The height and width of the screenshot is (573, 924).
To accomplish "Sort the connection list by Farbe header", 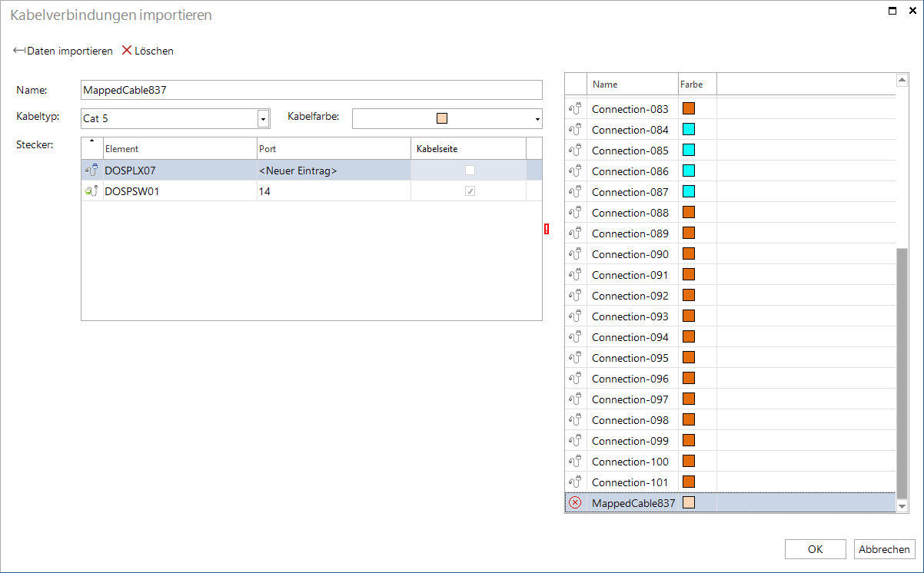I will (697, 84).
